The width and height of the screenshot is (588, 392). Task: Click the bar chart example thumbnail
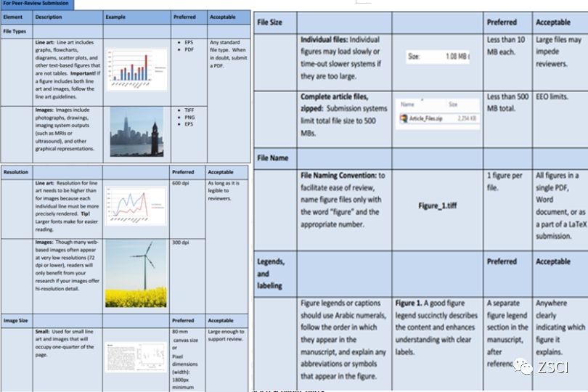tap(137, 70)
